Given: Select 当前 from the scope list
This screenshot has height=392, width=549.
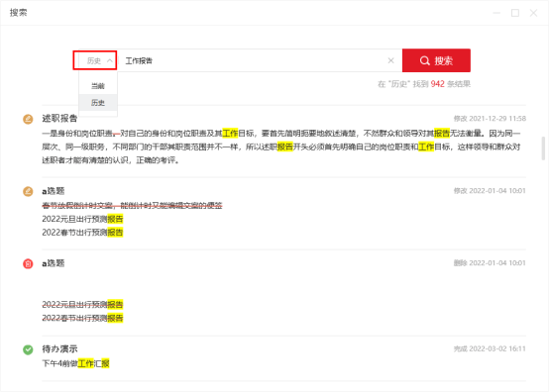Looking at the screenshot, I should pyautogui.click(x=98, y=86).
